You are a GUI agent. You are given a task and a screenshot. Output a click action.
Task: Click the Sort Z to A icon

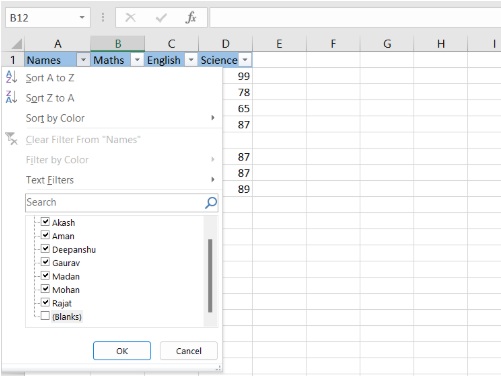[11, 97]
